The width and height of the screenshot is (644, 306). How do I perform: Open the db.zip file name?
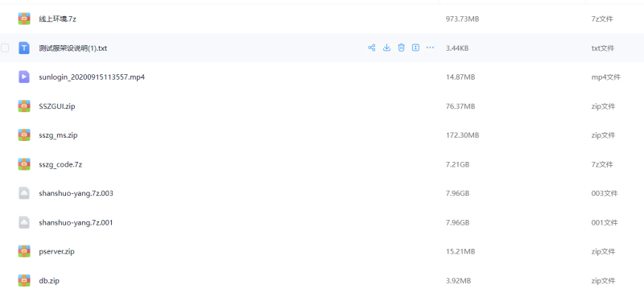[x=49, y=281]
